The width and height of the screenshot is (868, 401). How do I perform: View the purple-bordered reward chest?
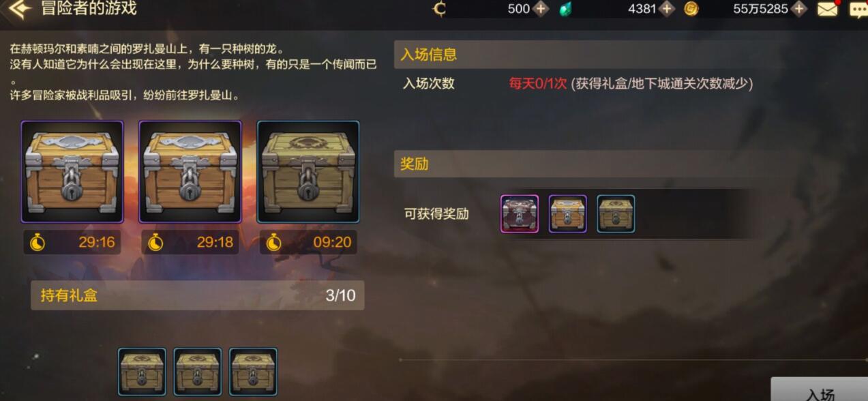point(568,214)
